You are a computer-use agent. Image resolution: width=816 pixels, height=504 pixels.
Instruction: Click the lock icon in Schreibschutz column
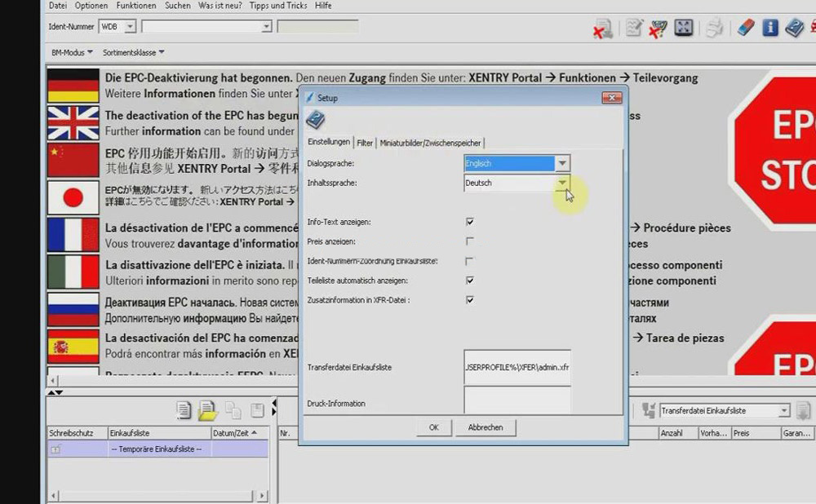pos(55,449)
